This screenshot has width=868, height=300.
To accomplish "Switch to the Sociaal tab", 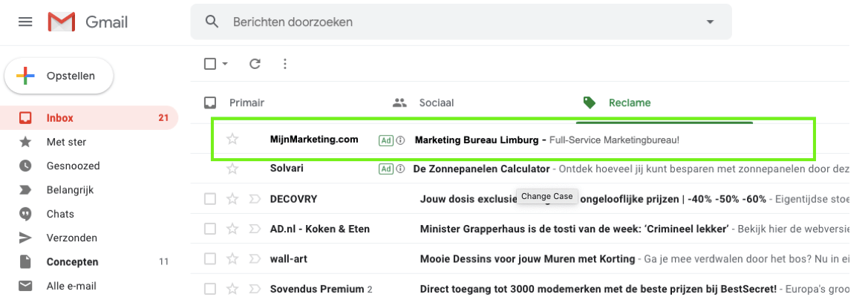I will coord(436,102).
